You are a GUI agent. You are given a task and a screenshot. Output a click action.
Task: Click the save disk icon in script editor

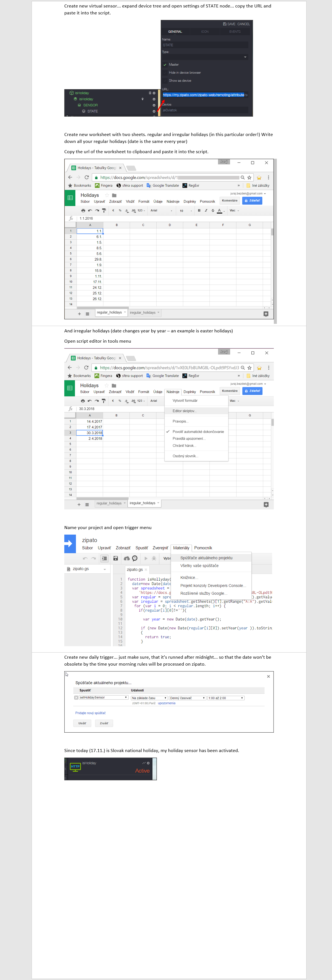(115, 558)
